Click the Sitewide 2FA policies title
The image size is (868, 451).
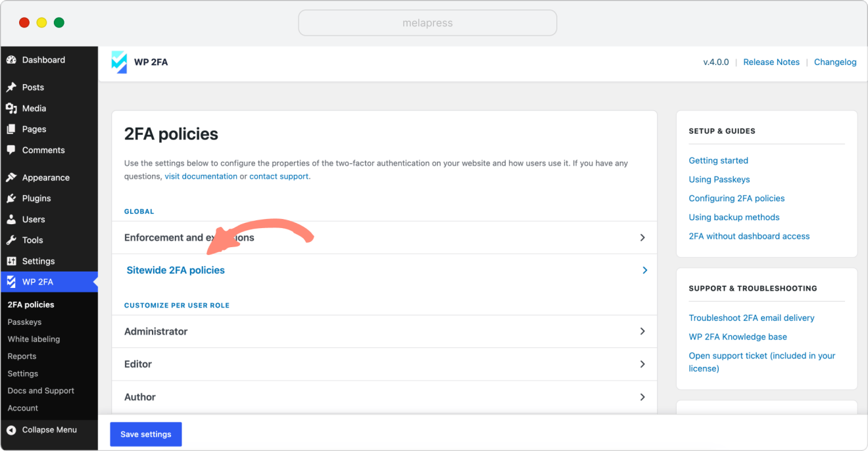coord(176,270)
